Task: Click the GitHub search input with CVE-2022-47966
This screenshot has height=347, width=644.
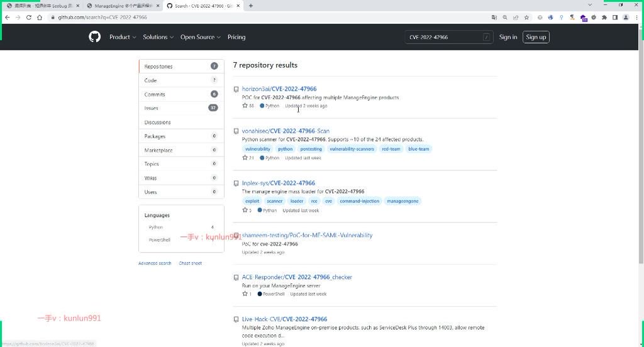Action: pyautogui.click(x=448, y=37)
